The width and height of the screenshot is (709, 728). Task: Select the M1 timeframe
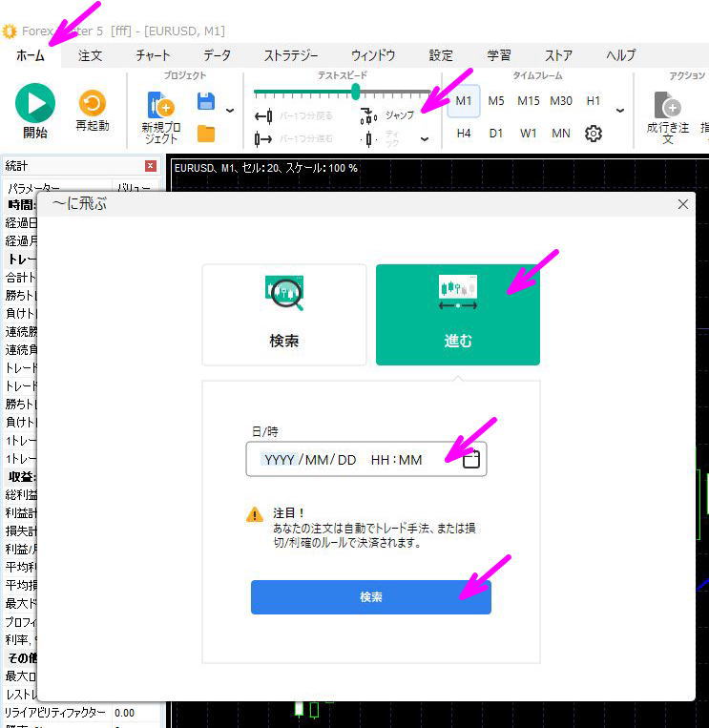(x=464, y=101)
